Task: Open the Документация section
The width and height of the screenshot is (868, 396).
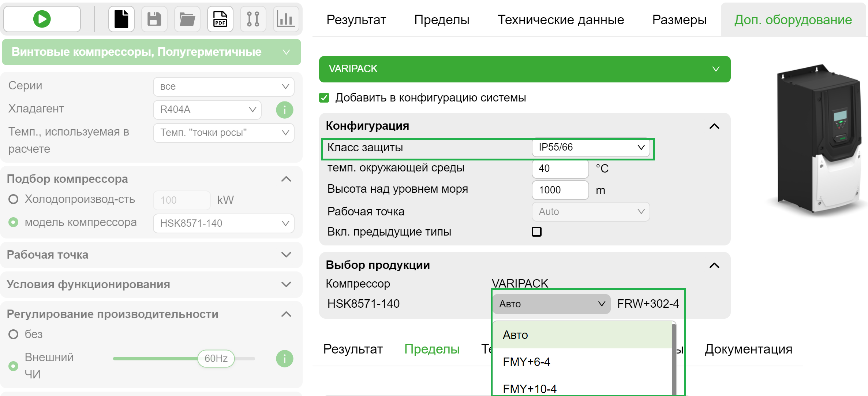Action: point(748,349)
